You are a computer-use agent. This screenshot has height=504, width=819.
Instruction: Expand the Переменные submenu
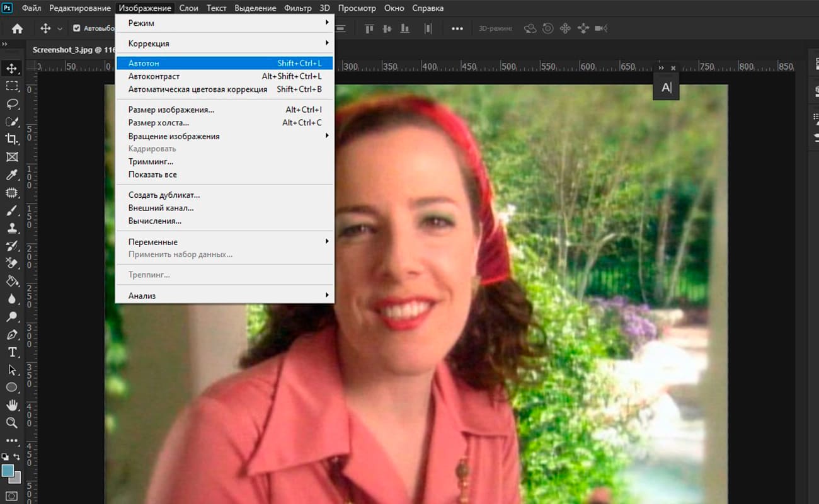coord(225,242)
